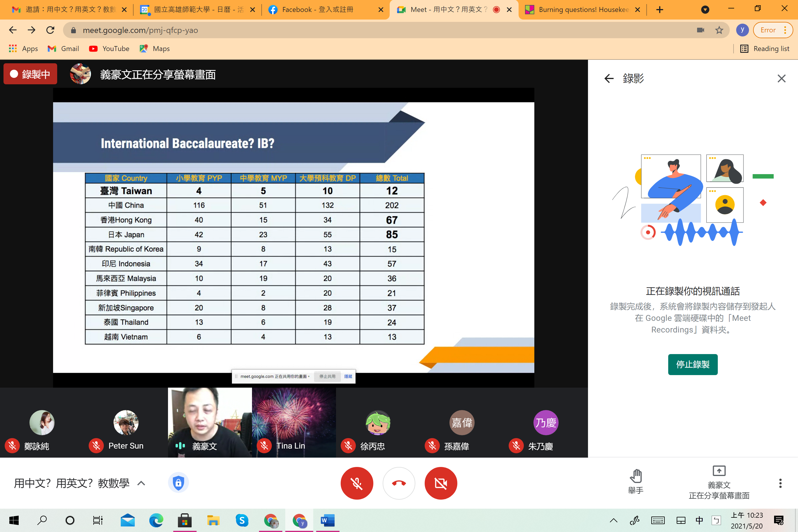This screenshot has width=798, height=532.
Task: Switch to the Burning questions tab
Action: click(x=582, y=10)
